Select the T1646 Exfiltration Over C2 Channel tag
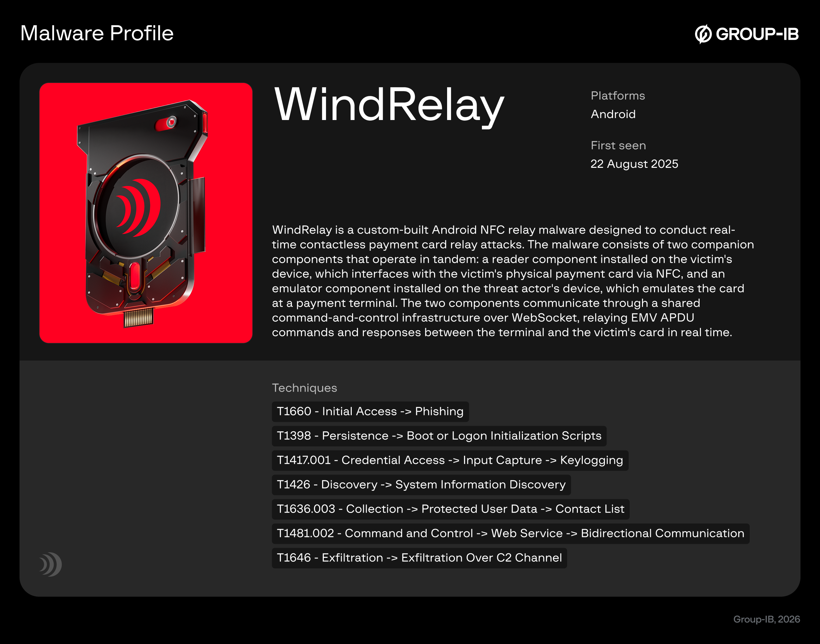The width and height of the screenshot is (820, 644). click(419, 558)
